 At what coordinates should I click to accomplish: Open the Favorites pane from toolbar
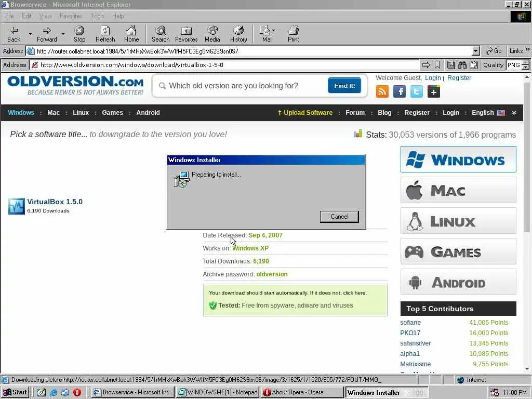pyautogui.click(x=187, y=34)
